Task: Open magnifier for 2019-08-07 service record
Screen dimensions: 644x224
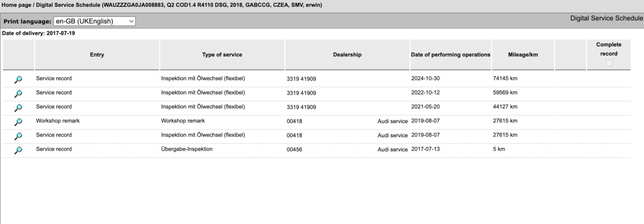Action: click(x=18, y=136)
